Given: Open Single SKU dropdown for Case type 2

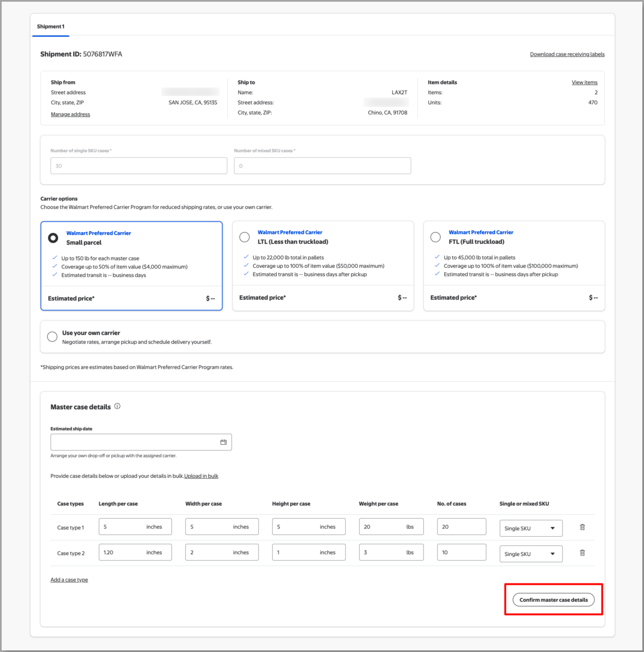Looking at the screenshot, I should click(531, 554).
